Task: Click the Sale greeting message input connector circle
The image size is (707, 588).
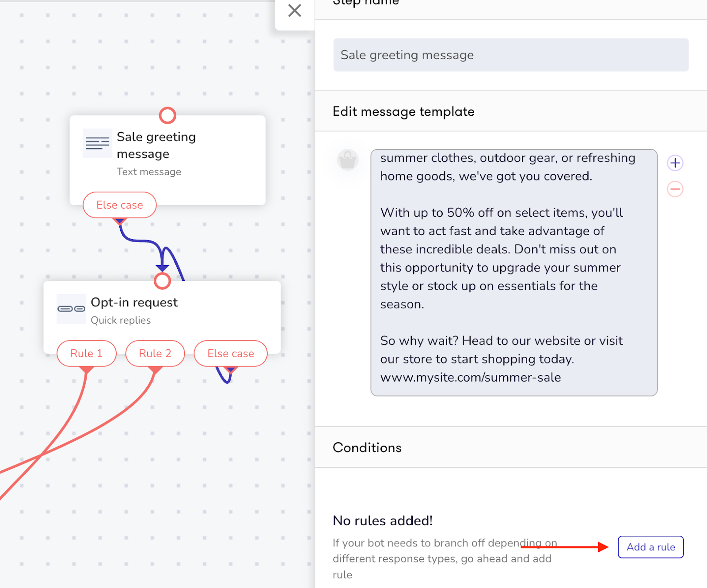Action: (167, 115)
